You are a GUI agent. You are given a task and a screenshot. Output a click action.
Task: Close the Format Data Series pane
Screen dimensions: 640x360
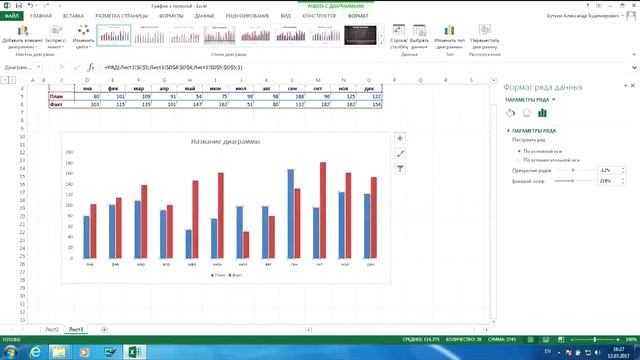[x=633, y=86]
